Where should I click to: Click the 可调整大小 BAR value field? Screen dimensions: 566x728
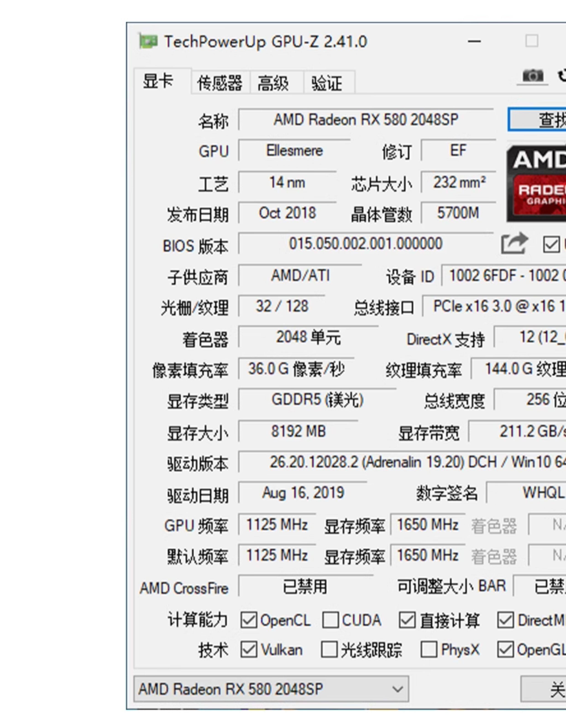click(x=540, y=586)
